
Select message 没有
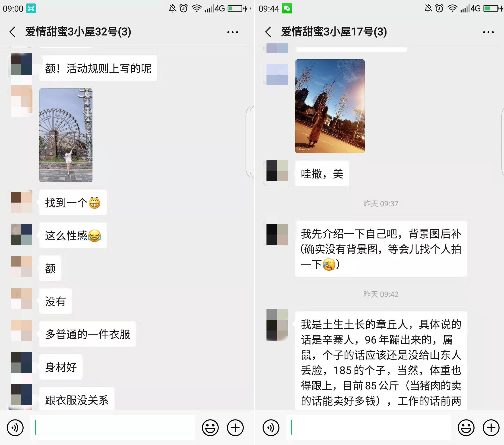[55, 301]
